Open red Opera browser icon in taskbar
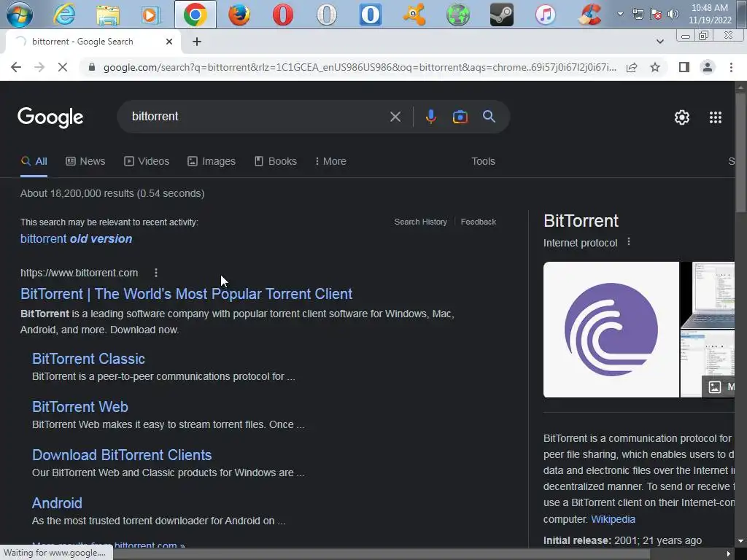 (283, 15)
